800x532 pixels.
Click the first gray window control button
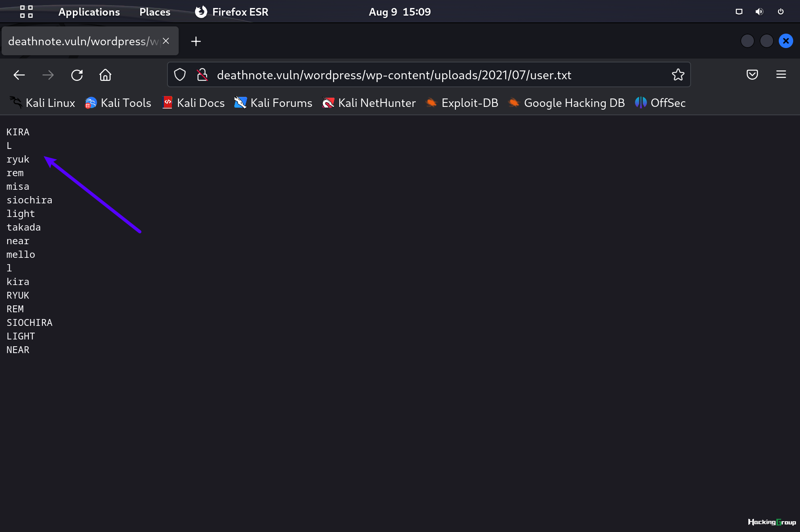(747, 41)
